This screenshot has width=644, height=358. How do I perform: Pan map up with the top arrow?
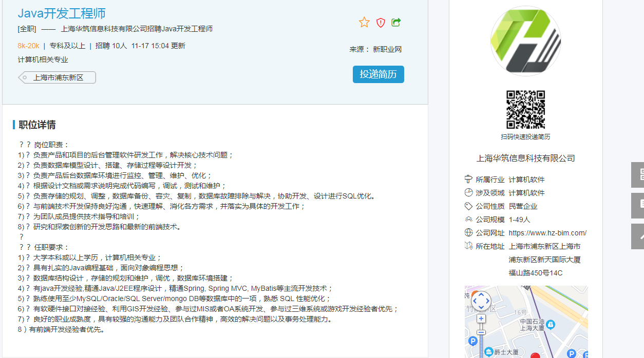[x=481, y=295]
